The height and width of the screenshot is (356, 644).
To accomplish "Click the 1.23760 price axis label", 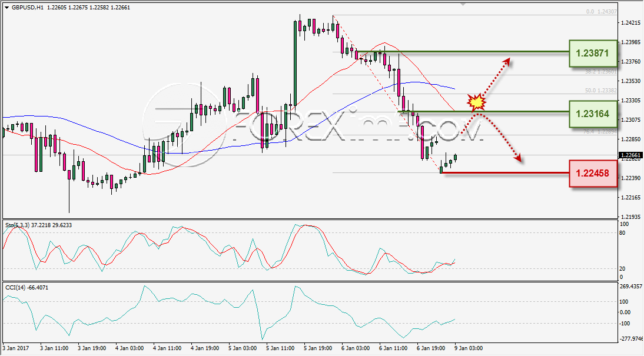I will (632, 62).
